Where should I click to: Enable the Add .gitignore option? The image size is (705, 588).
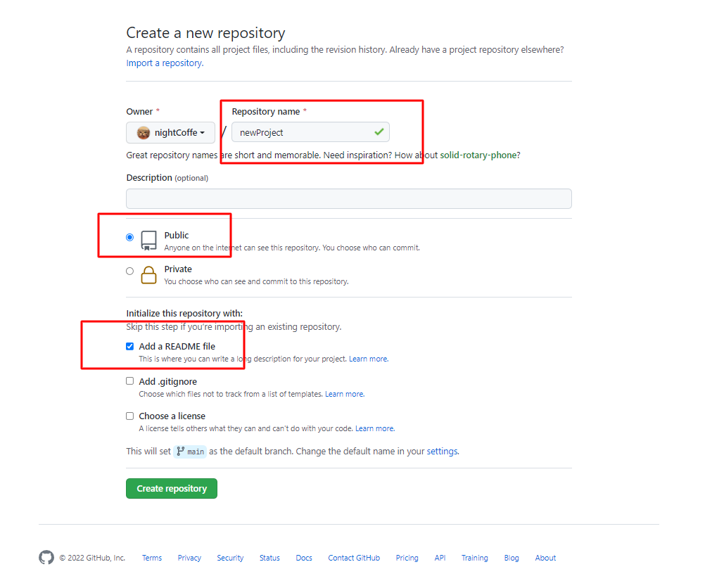(129, 381)
